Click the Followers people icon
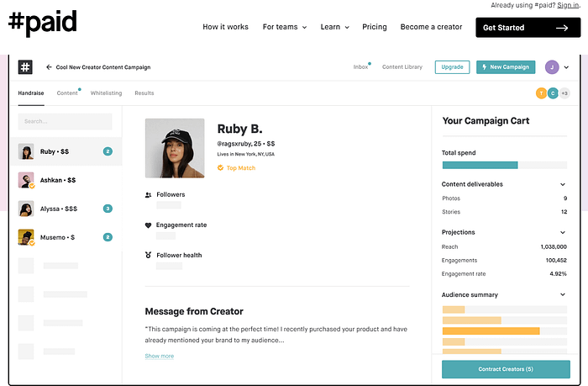The height and width of the screenshot is (386, 588). click(x=148, y=194)
